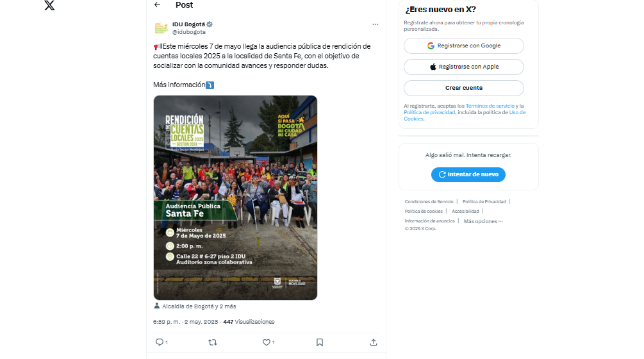
Task: Open the Política de privacidad link
Action: 429,112
